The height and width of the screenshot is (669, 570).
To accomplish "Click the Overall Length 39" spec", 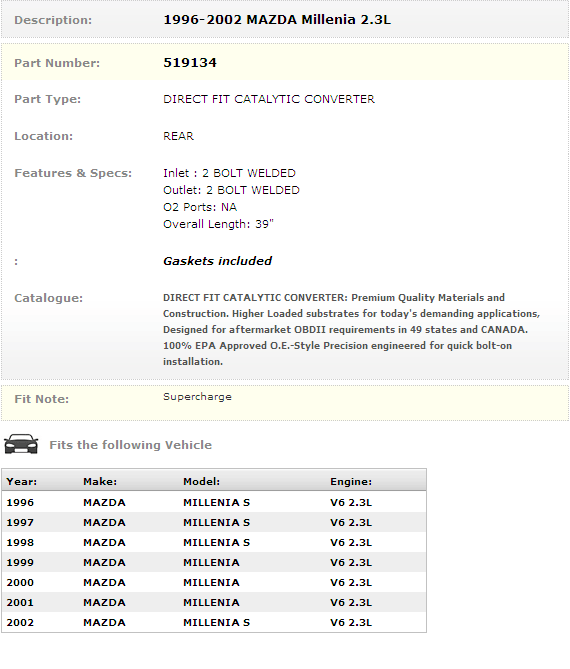I will (218, 224).
